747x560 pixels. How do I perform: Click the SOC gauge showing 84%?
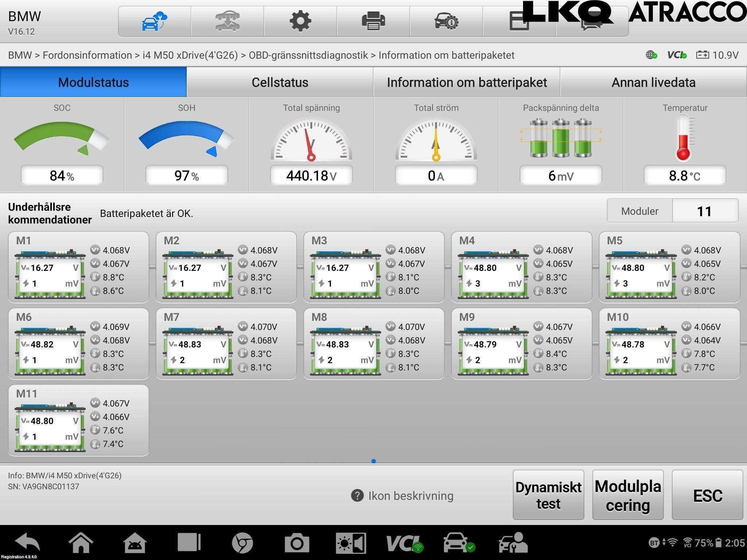coord(62,139)
